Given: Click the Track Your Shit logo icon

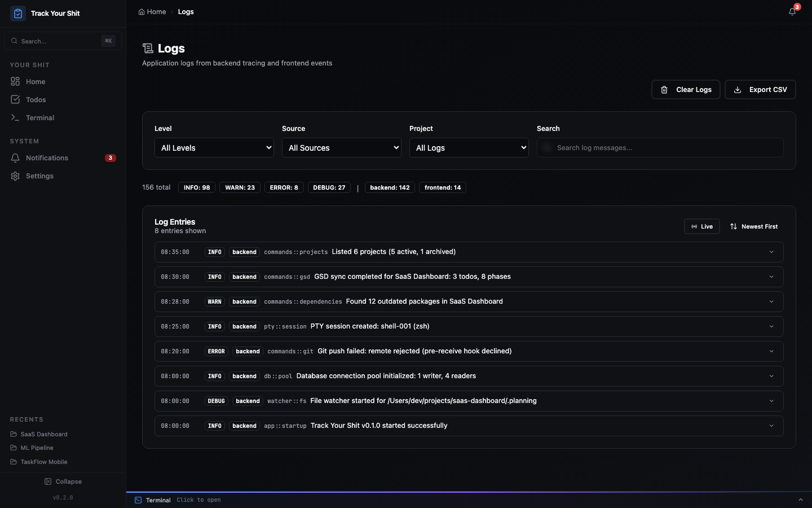Looking at the screenshot, I should (17, 13).
